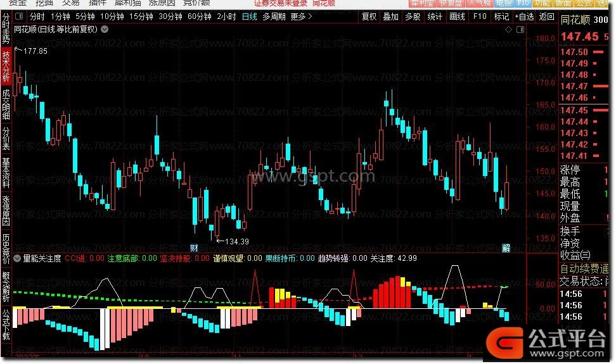The width and height of the screenshot is (616, 364).
Task: Select the 日线 daily period
Action: point(250,17)
